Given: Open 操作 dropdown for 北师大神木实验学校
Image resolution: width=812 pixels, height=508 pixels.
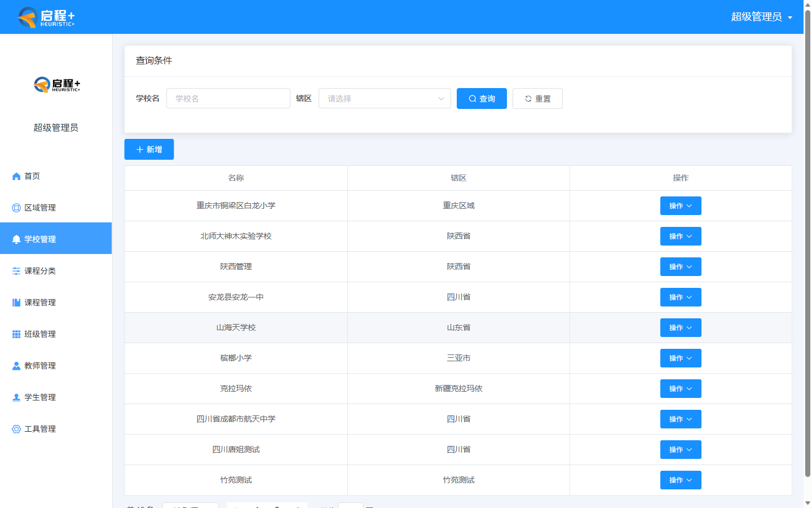Looking at the screenshot, I should [x=681, y=236].
